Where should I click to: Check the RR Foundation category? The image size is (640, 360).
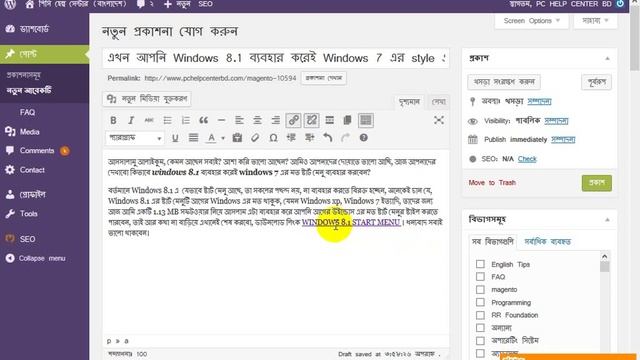tap(480, 315)
